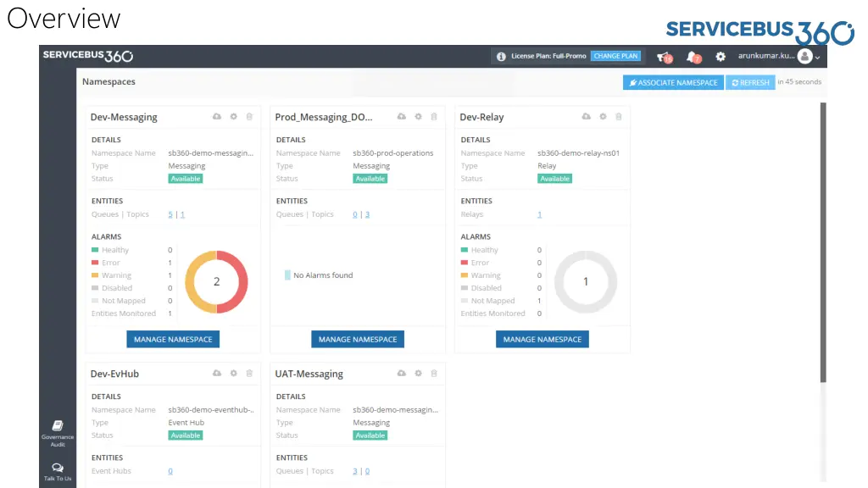This screenshot has width=868, height=488.
Task: Click trash icon on Dev-Relay card
Action: coord(618,116)
